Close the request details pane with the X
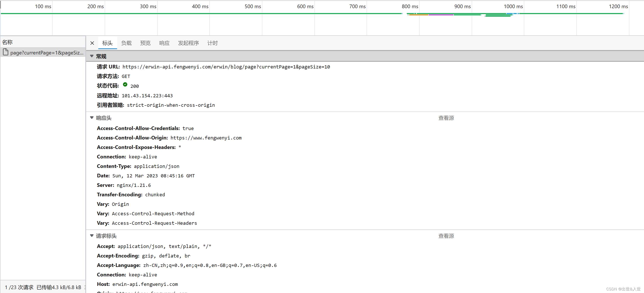Image resolution: width=644 pixels, height=293 pixels. point(92,43)
